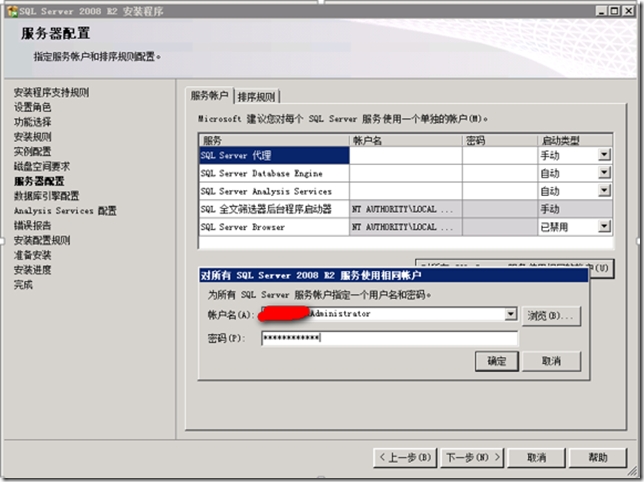Click account name cell for Database Engine
The height and width of the screenshot is (482, 644).
tap(406, 173)
